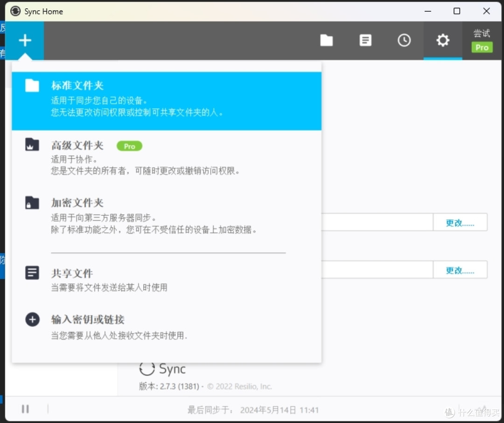Click inside the lower path field beside 更改

(377, 270)
